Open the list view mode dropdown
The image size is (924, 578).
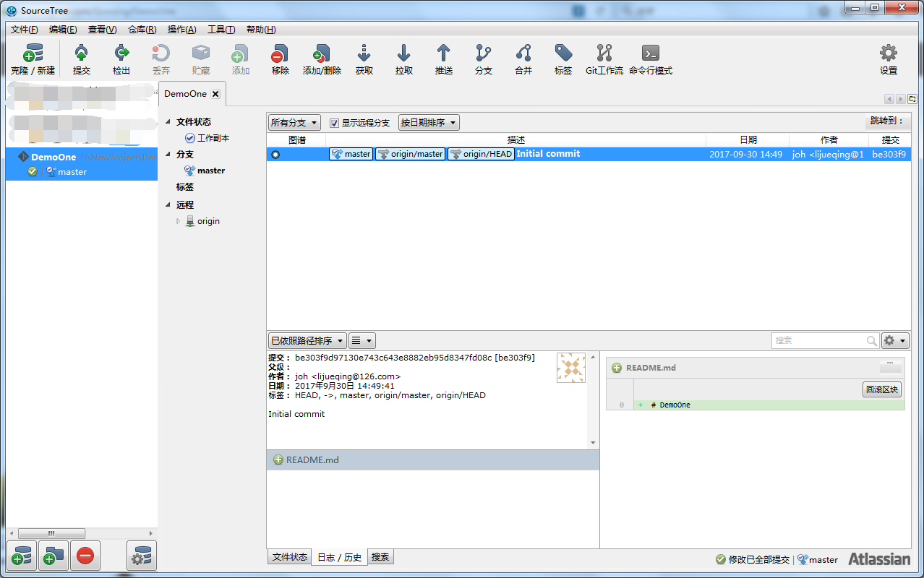tap(362, 340)
